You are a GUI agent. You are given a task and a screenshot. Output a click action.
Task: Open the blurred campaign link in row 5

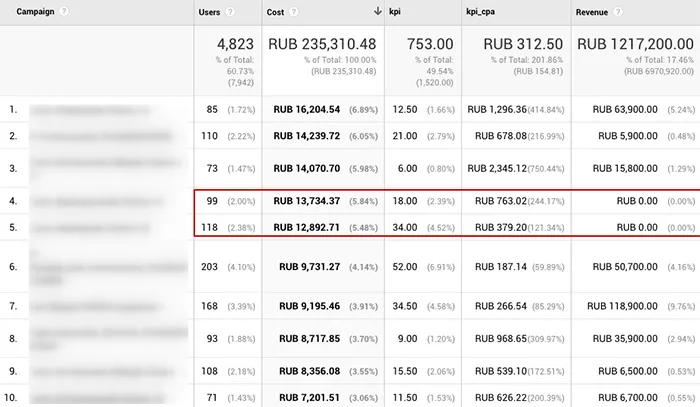coord(90,228)
